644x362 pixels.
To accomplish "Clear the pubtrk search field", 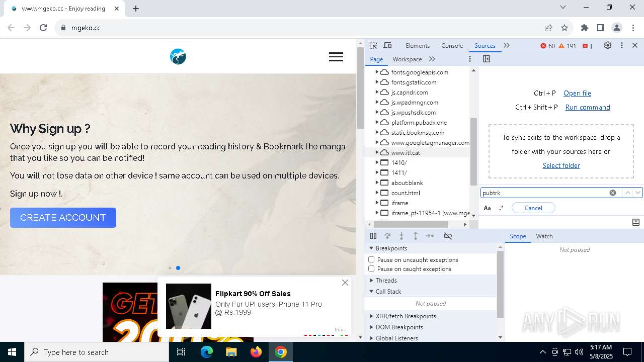I will point(613,193).
